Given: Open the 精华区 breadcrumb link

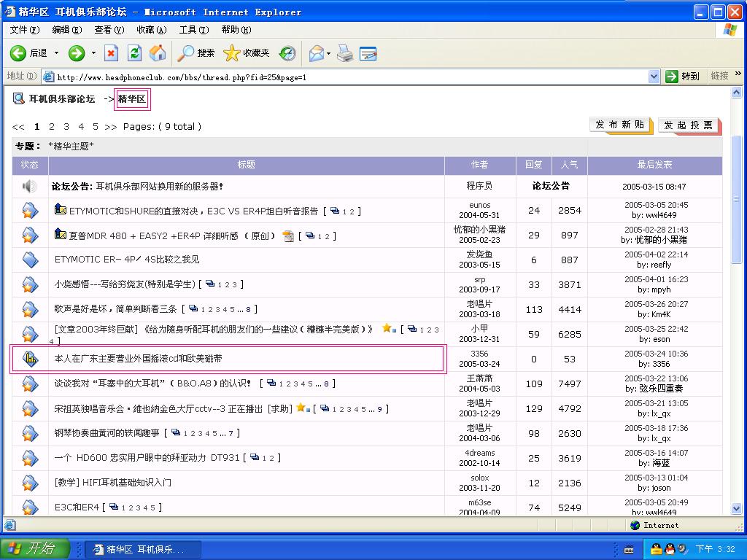Looking at the screenshot, I should tap(131, 99).
